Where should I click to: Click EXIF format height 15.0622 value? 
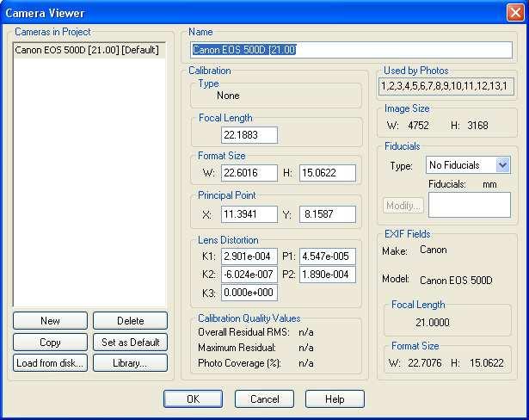click(487, 363)
